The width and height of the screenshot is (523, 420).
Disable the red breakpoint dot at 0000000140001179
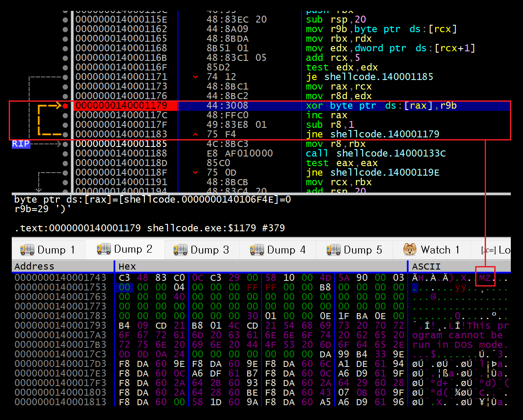[x=65, y=106]
